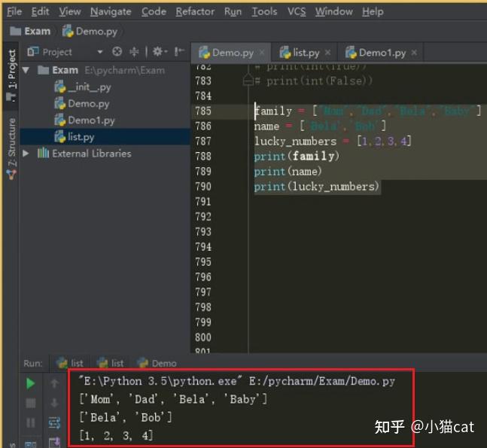Click on print(family) line
Image resolution: width=487 pixels, height=448 pixels.
(297, 157)
